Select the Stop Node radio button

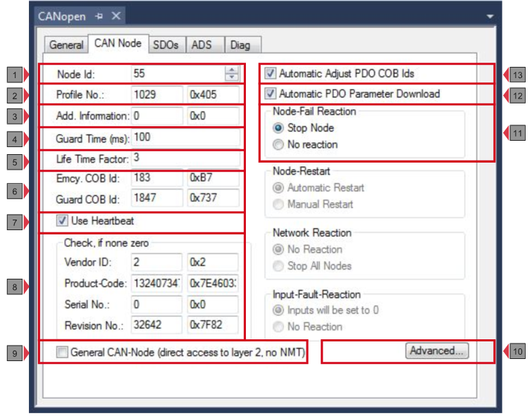(x=278, y=128)
